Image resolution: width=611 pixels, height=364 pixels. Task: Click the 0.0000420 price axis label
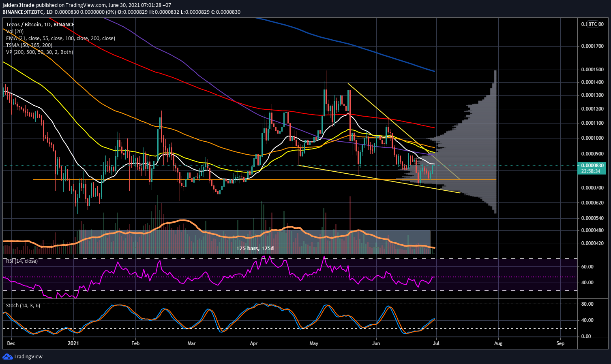[592, 243]
